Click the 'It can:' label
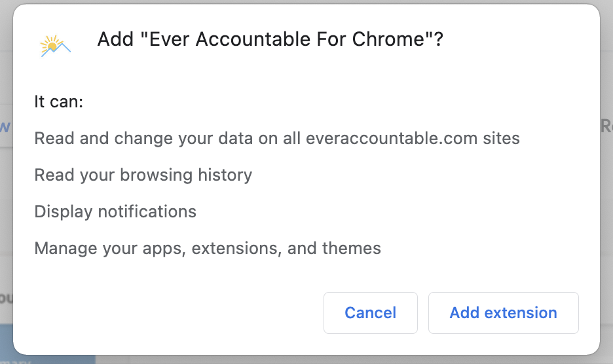The image size is (613, 364). (59, 101)
